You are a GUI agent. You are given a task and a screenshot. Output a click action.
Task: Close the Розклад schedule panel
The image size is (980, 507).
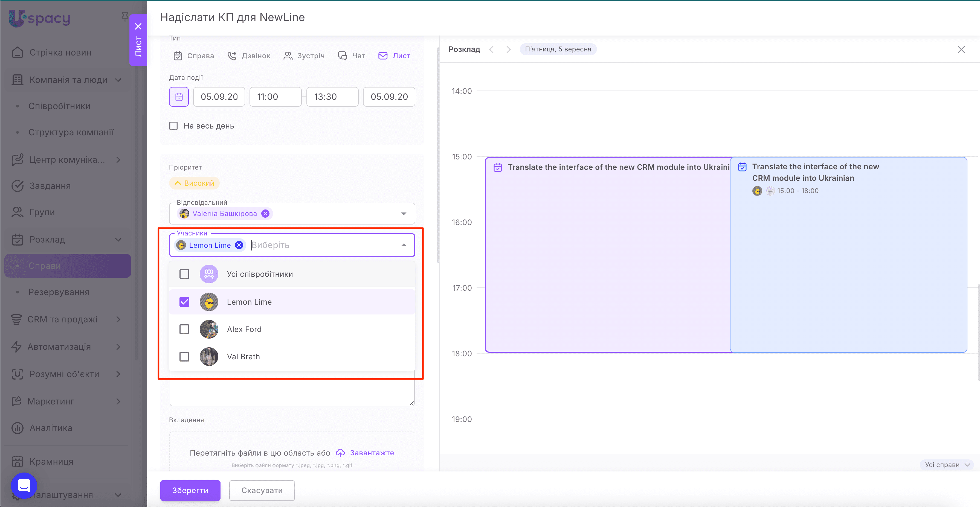[x=961, y=49]
